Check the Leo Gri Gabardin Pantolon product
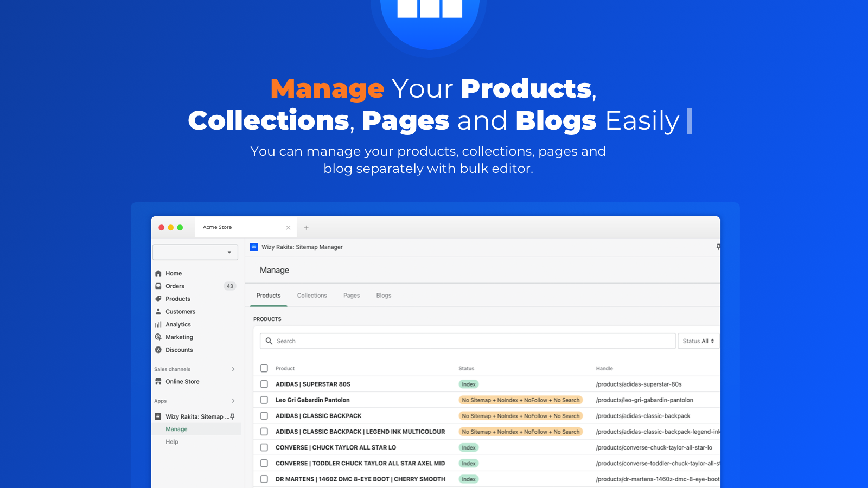Screen dimensions: 868x488 tap(264, 400)
